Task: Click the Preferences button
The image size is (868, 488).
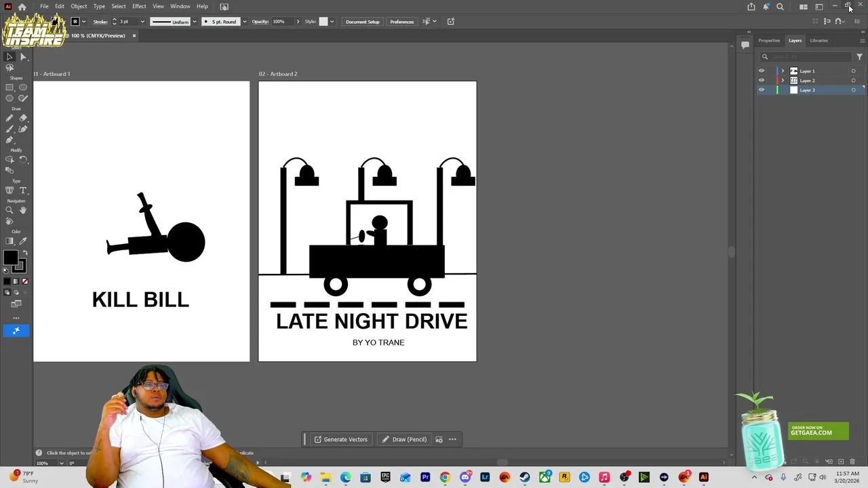Action: click(401, 22)
